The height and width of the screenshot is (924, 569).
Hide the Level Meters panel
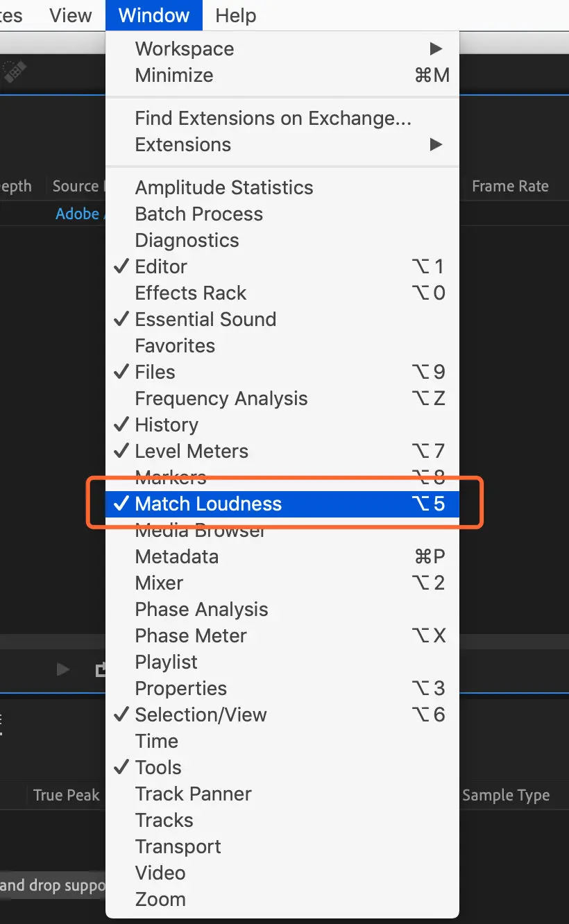tap(192, 451)
